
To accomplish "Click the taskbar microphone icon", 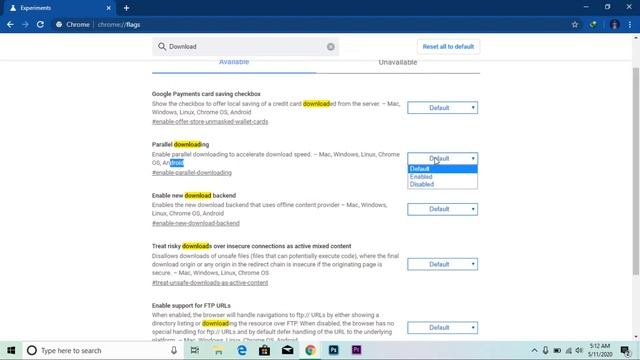I will pyautogui.click(x=174, y=350).
